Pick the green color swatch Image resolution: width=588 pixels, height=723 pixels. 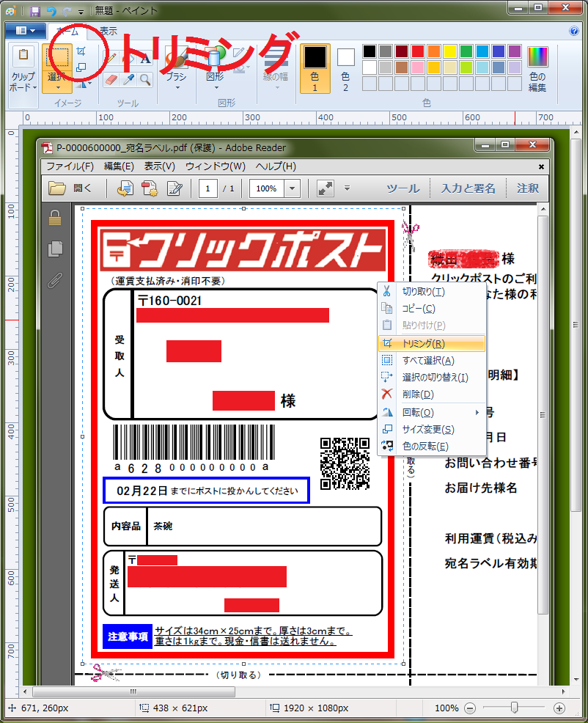(466, 51)
